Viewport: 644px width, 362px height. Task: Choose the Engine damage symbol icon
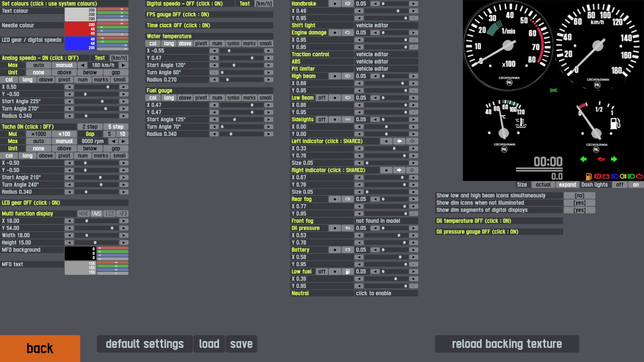pyautogui.click(x=347, y=33)
